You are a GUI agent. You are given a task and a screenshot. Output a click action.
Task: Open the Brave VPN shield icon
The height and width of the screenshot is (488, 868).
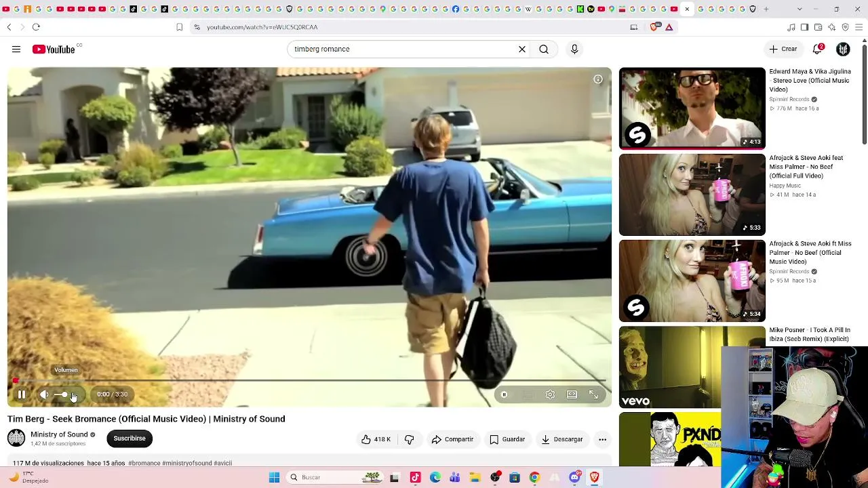pos(845,27)
